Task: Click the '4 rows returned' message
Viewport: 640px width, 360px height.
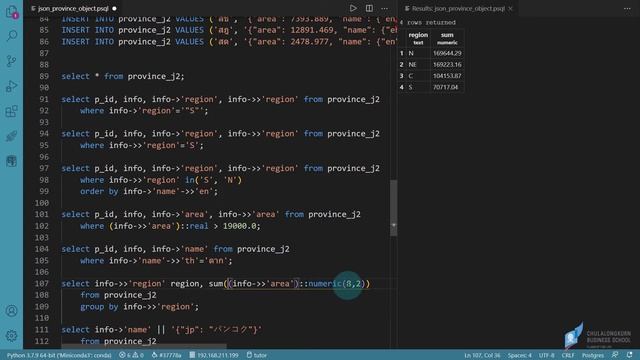Action: tap(428, 22)
